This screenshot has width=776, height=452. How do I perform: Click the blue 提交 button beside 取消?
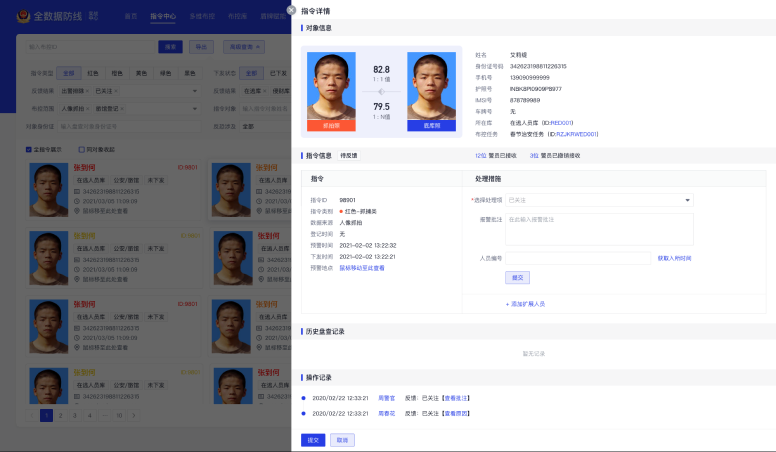pos(313,440)
